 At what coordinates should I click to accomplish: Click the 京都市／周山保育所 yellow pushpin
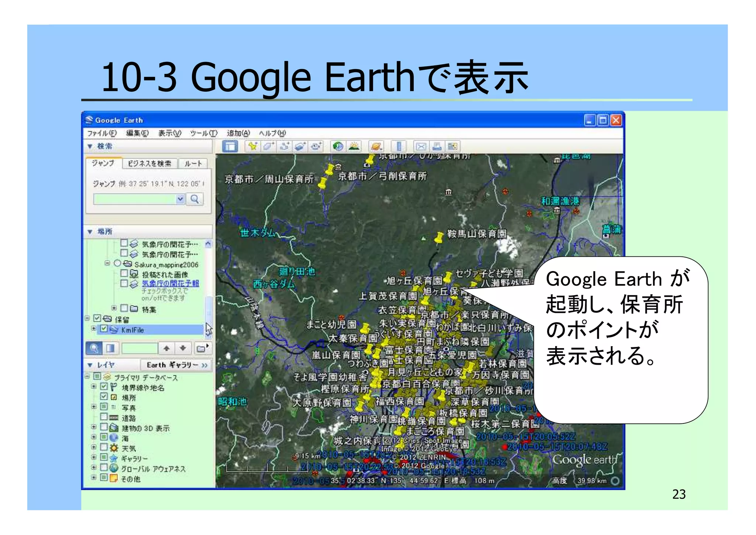click(x=323, y=183)
